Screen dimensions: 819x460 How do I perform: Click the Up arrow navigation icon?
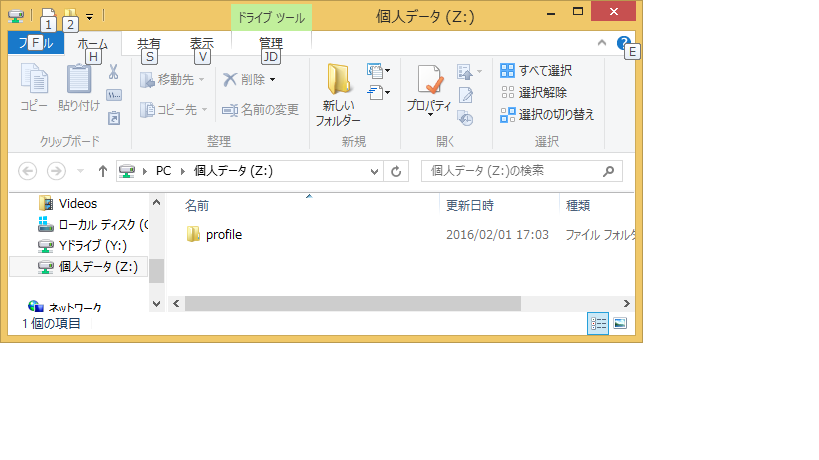pos(102,171)
